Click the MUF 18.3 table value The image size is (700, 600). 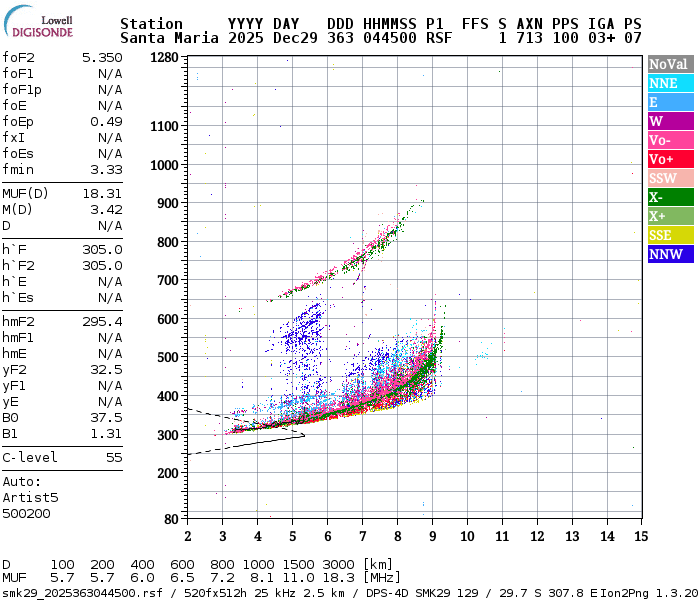[x=338, y=578]
